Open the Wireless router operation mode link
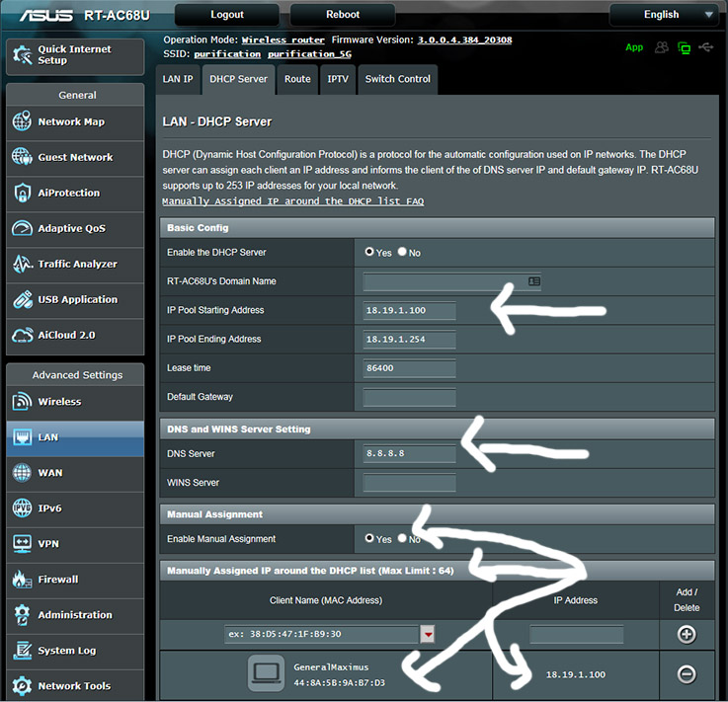 pos(283,40)
